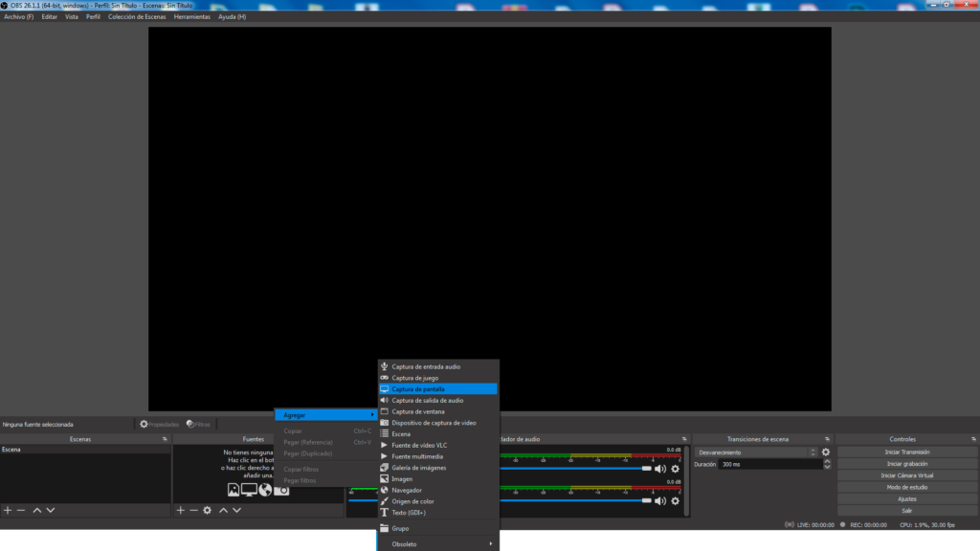980x551 pixels.
Task: Open the Vista menu
Action: [72, 17]
